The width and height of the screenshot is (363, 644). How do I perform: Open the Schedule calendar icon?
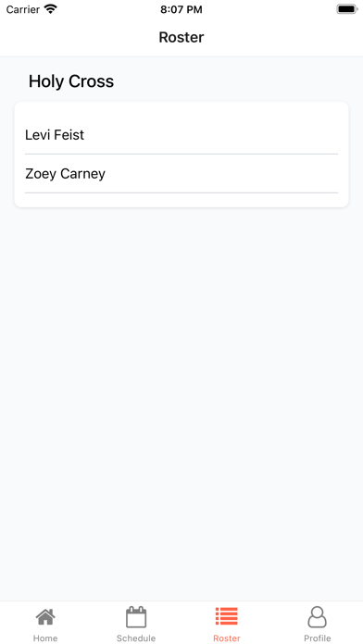tap(136, 616)
